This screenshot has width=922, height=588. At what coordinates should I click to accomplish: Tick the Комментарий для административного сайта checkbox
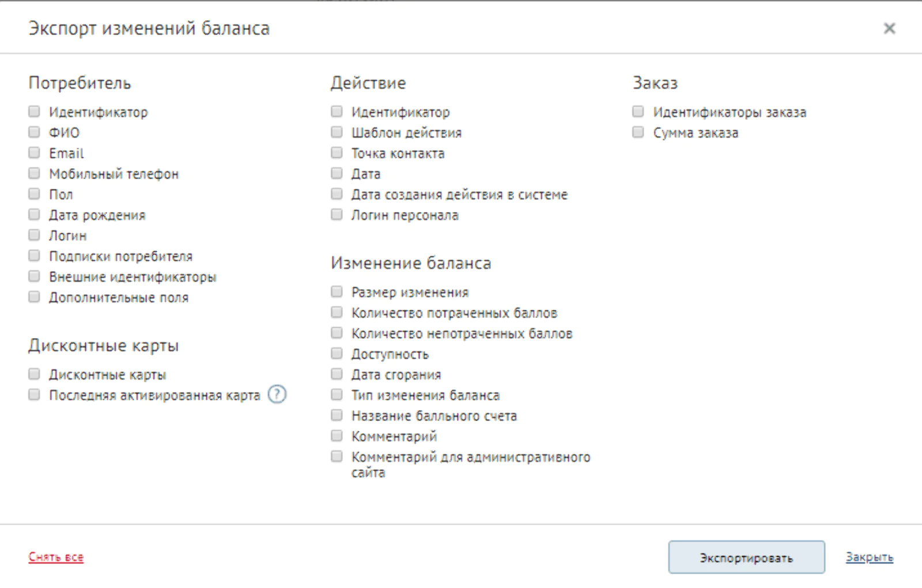click(337, 456)
